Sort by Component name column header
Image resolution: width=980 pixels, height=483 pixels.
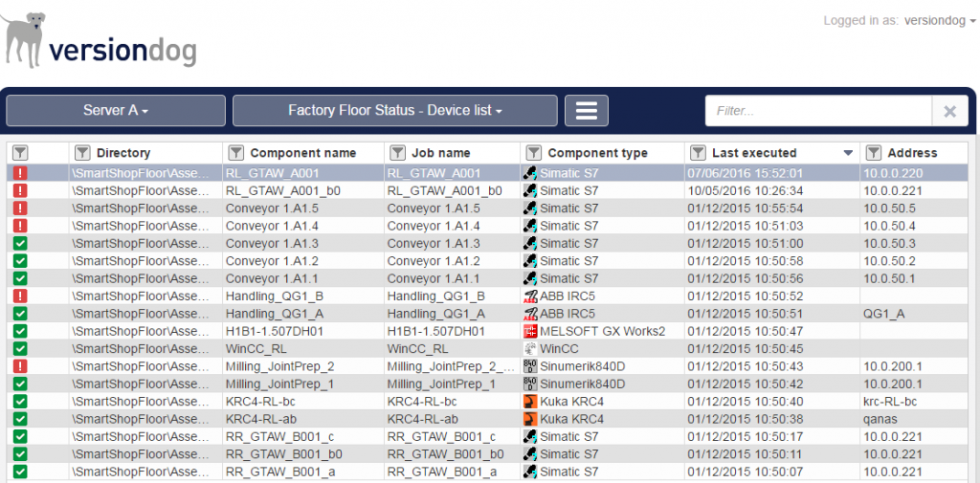(x=303, y=153)
